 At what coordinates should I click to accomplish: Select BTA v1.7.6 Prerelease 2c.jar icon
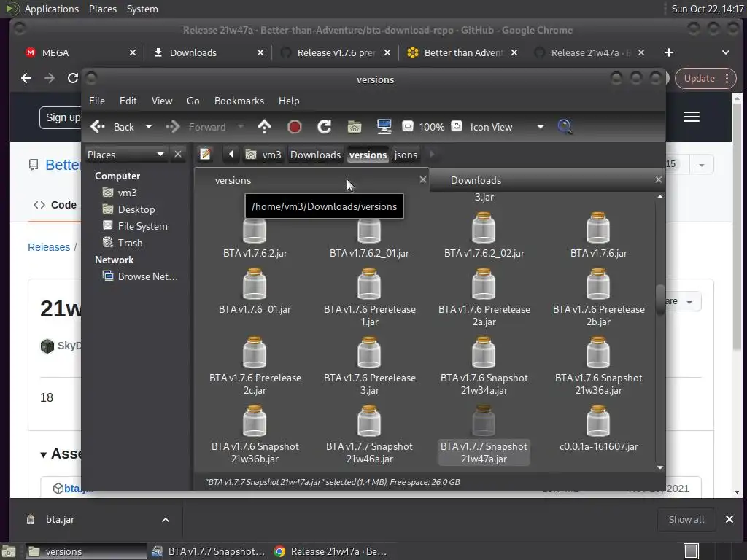pos(255,352)
